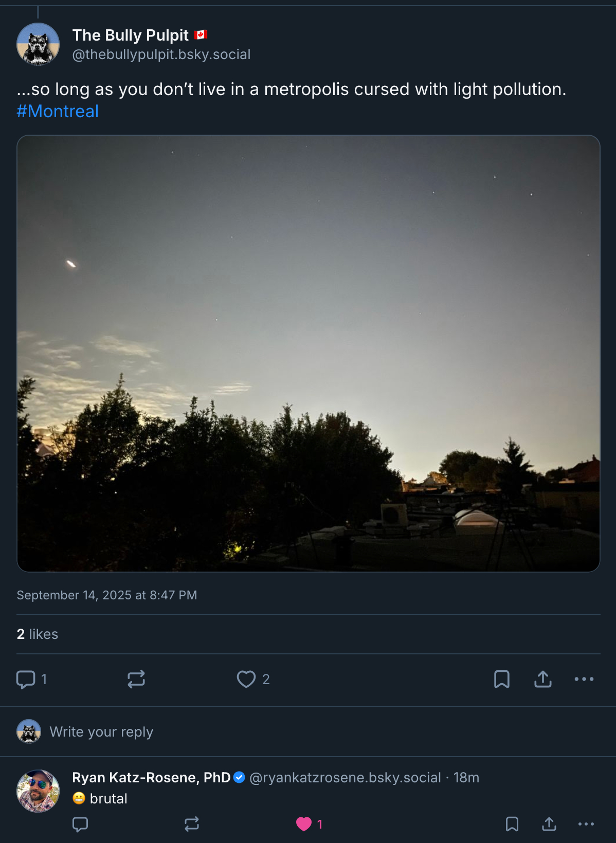The height and width of the screenshot is (843, 616).
Task: Unlike Ryan's reply with pink heart
Action: [304, 824]
